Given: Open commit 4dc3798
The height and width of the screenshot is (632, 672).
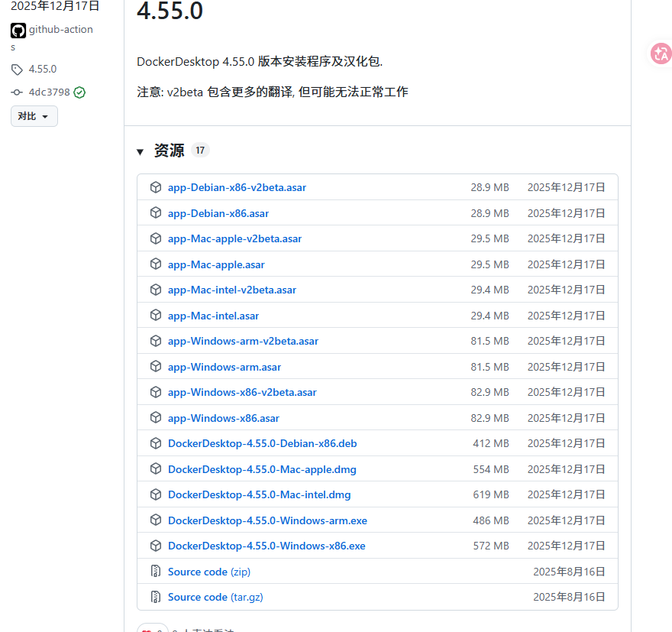Looking at the screenshot, I should pyautogui.click(x=49, y=92).
